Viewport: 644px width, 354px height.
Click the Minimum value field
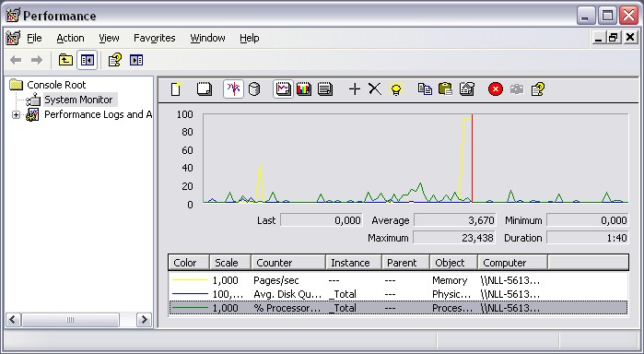[x=587, y=220]
